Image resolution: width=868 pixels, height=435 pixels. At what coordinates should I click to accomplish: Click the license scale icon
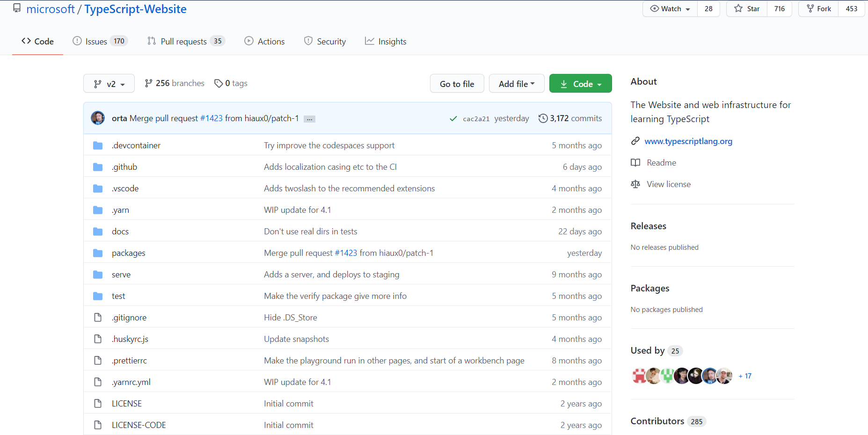coord(635,184)
